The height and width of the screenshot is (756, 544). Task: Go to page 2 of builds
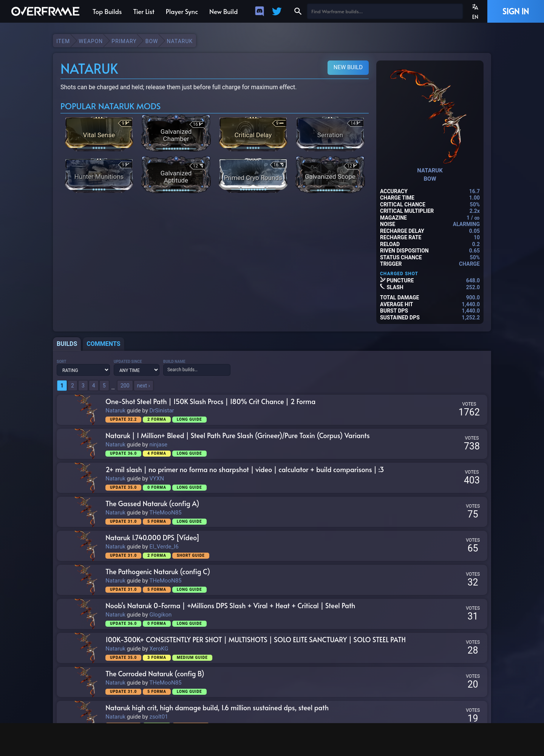73,386
